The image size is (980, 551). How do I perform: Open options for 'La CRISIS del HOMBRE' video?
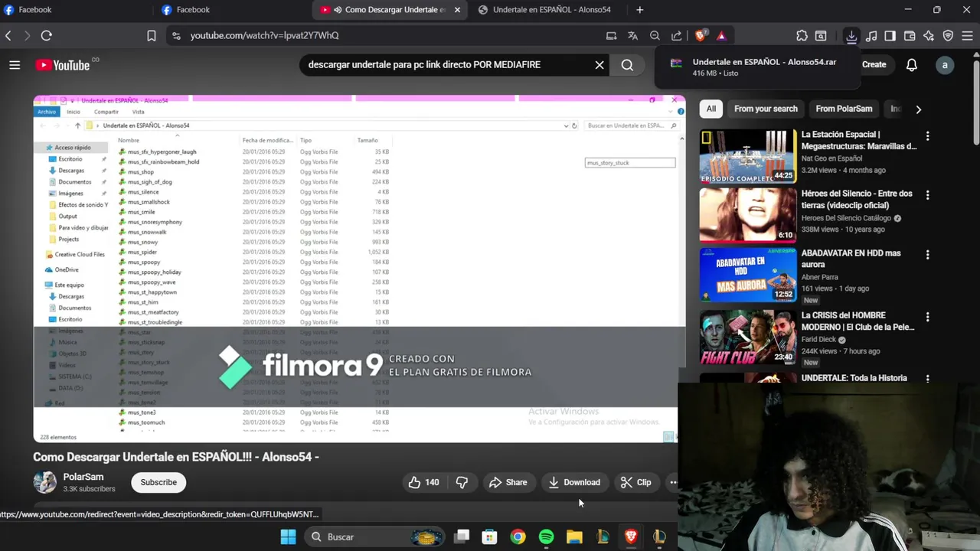pos(927,317)
